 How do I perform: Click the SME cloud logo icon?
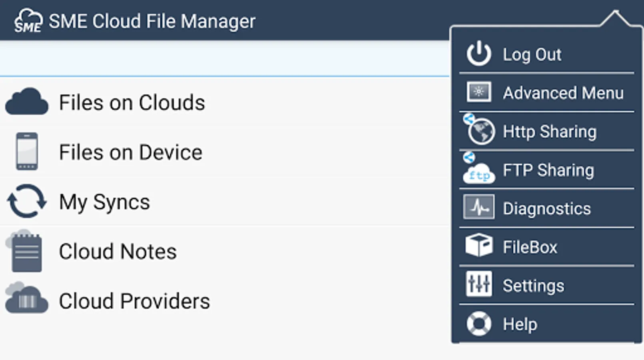(x=28, y=21)
